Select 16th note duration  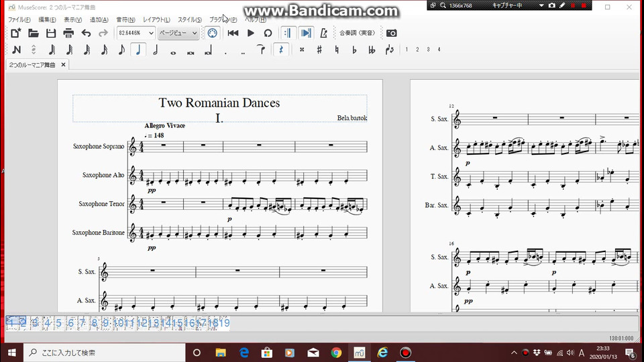(x=104, y=50)
